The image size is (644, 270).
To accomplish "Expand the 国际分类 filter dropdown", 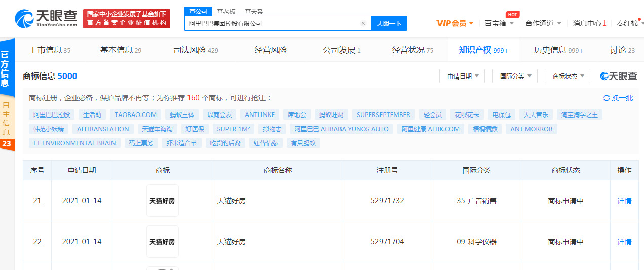I will 515,76.
